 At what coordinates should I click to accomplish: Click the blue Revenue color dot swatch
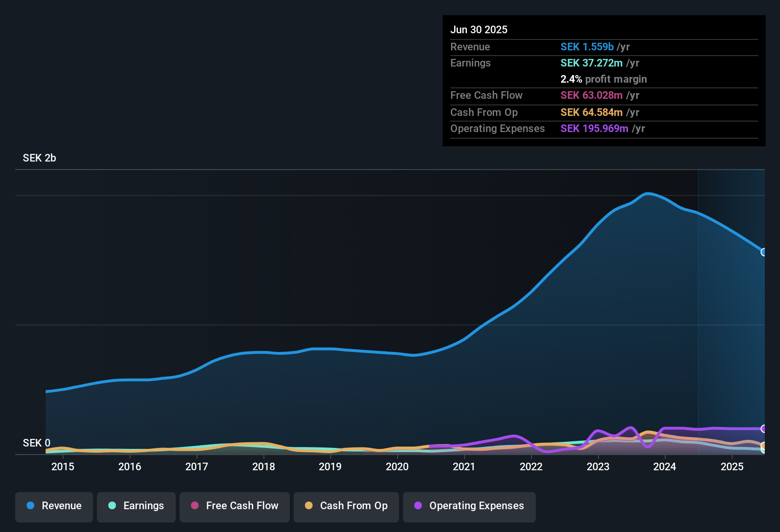[30, 506]
